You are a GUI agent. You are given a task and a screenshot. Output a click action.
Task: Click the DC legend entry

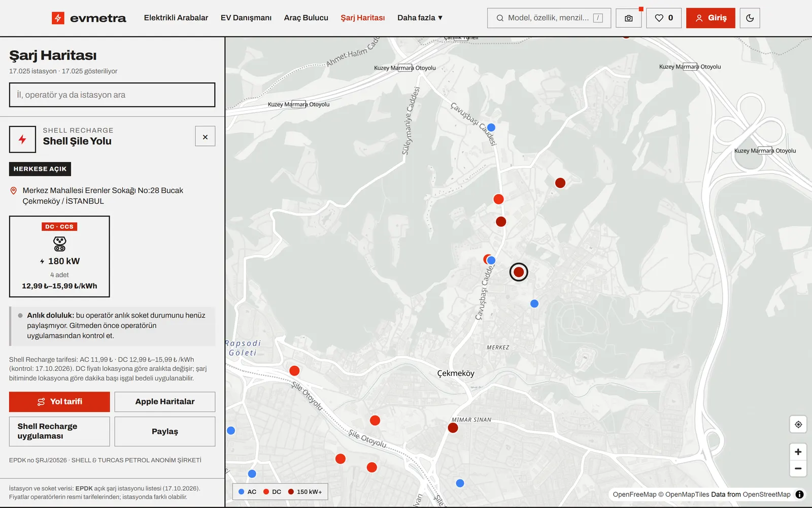(272, 492)
